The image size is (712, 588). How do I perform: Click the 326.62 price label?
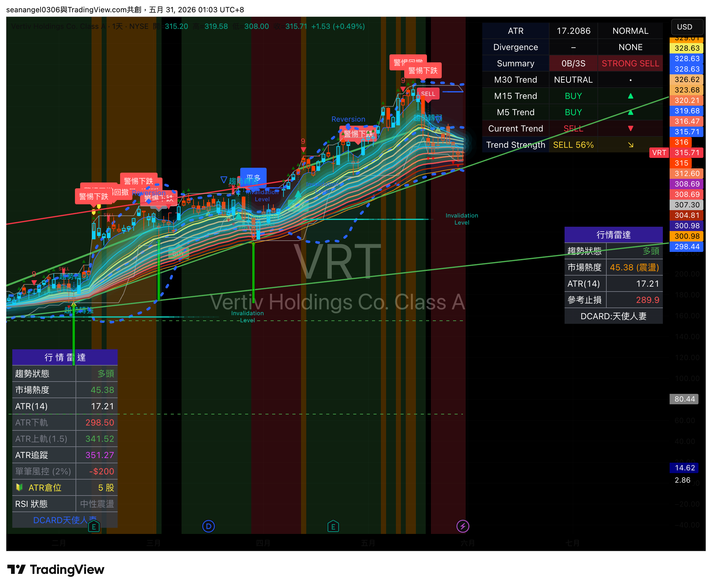pos(686,79)
